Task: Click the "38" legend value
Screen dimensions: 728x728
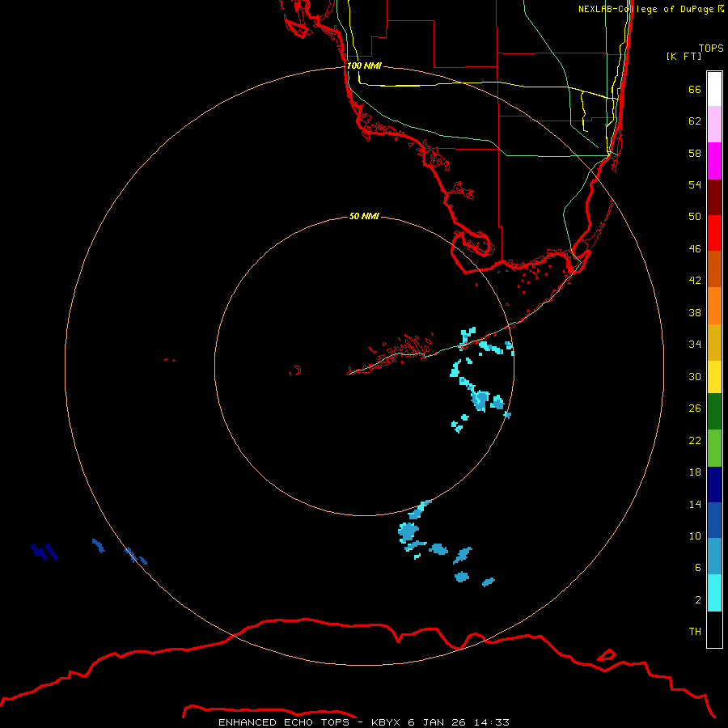Action: pyautogui.click(x=695, y=312)
